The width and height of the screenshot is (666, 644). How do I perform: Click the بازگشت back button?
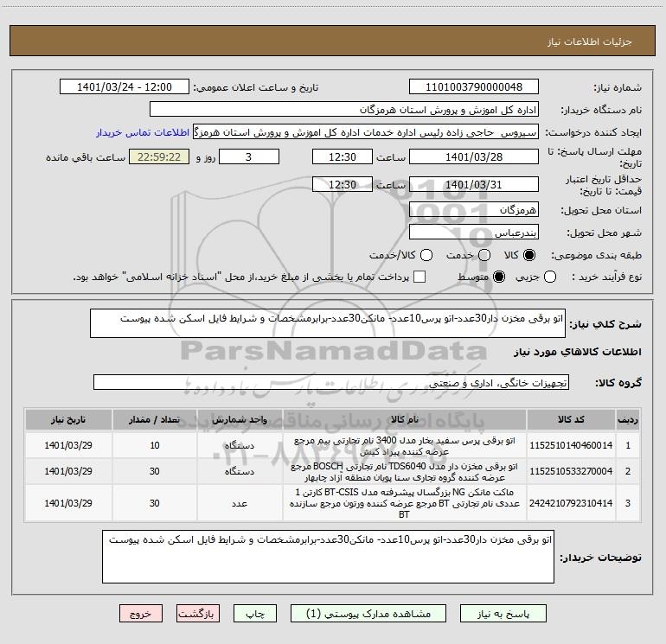click(x=198, y=614)
